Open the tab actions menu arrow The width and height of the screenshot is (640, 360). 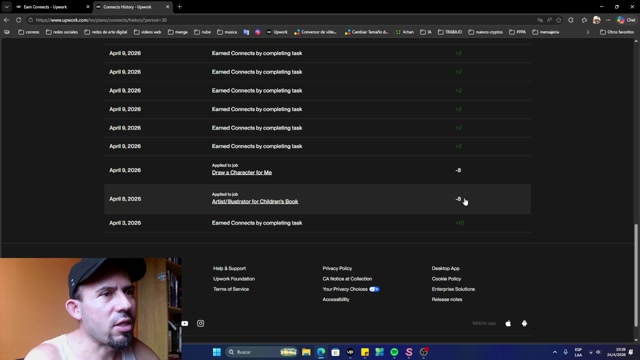[x=7, y=7]
